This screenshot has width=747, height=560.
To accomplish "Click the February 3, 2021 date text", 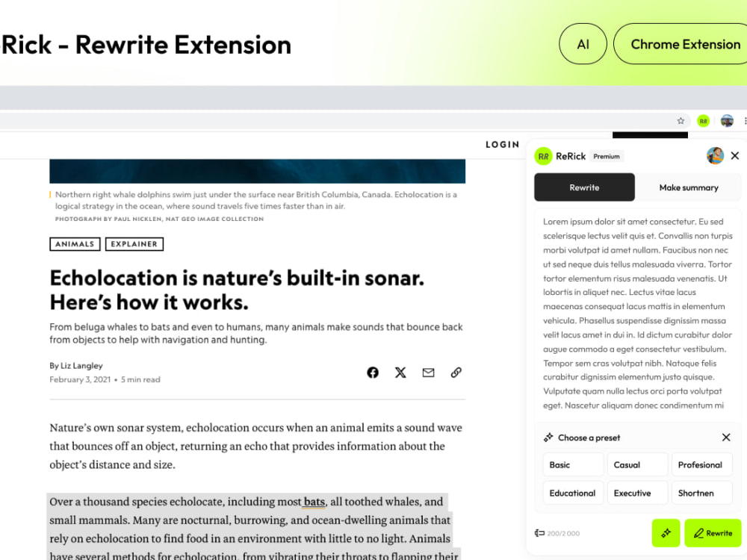I will 80,379.
